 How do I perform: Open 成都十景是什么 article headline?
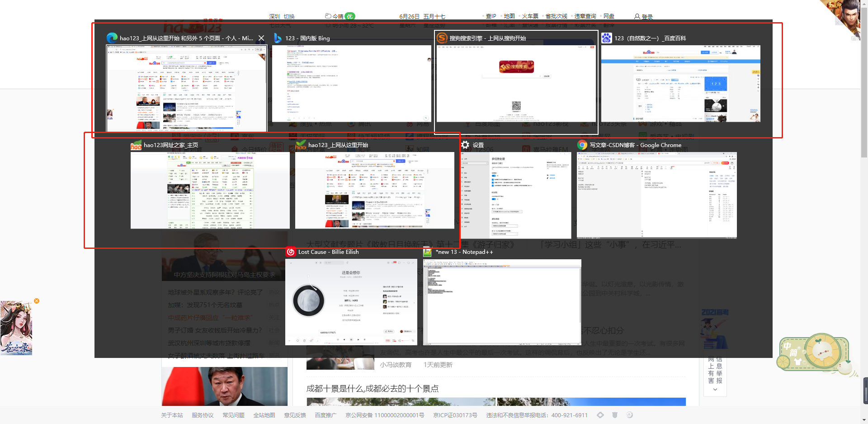click(x=373, y=388)
